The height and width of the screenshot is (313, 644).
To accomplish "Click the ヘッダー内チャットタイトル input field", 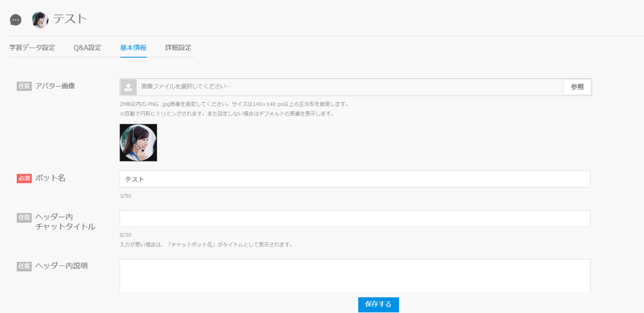I will (355, 218).
